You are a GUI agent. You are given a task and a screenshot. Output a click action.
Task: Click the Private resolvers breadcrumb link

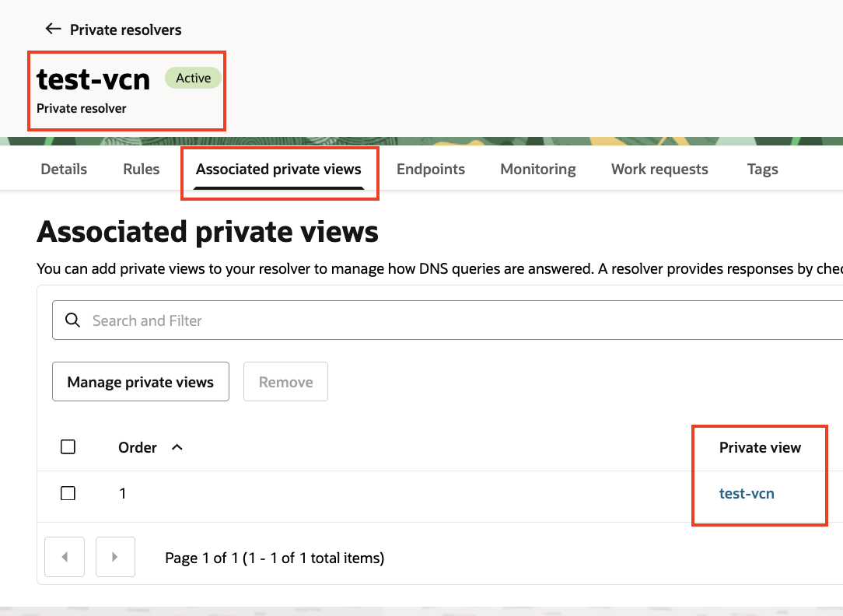click(x=126, y=30)
